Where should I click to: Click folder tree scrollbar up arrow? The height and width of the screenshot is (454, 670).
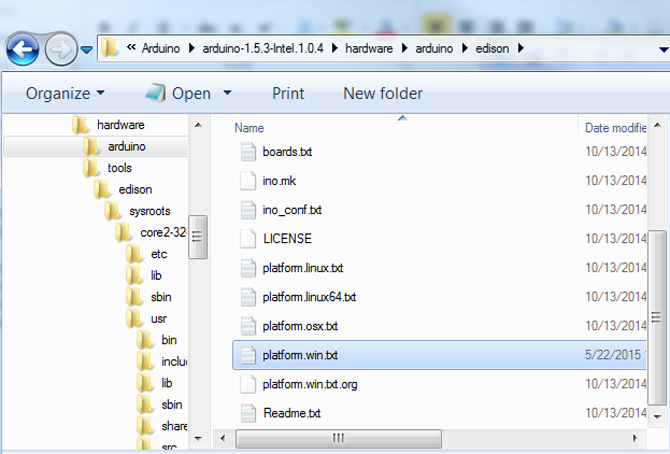tap(198, 125)
